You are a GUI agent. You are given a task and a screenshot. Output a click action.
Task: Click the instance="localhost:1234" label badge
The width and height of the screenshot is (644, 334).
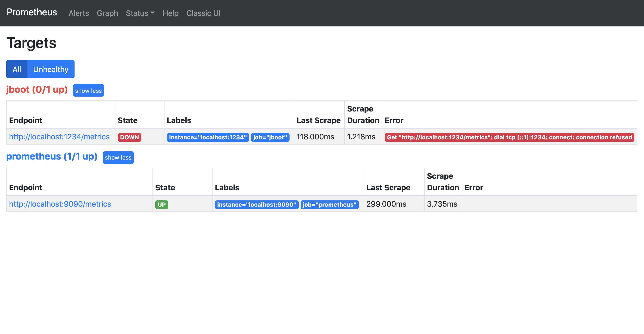208,137
